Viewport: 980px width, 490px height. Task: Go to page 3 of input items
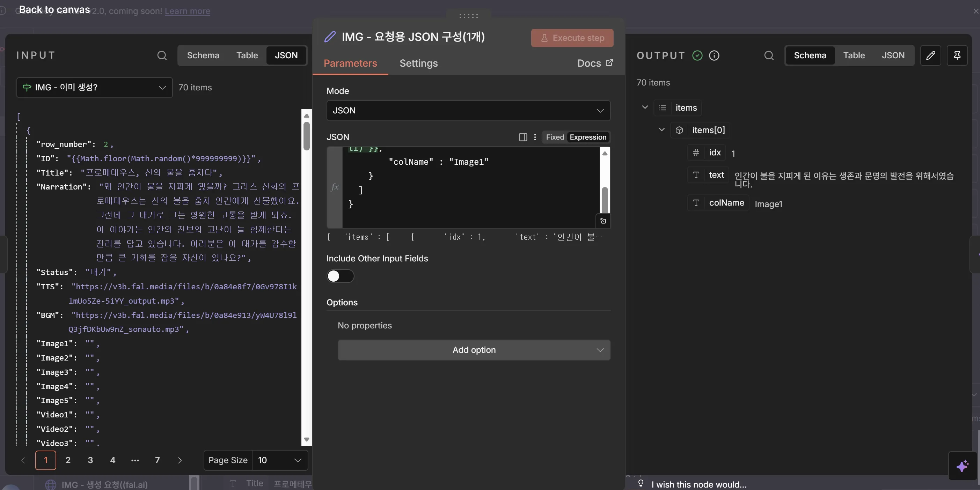click(90, 460)
